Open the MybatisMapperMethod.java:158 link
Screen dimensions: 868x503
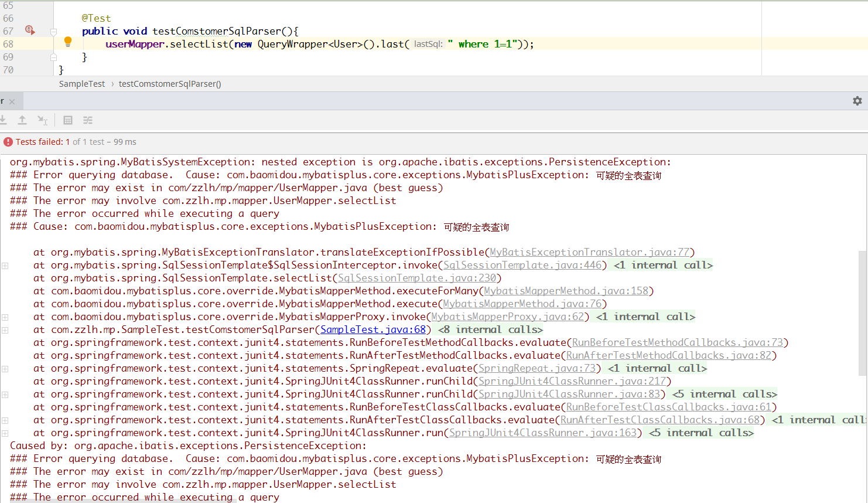tap(566, 291)
